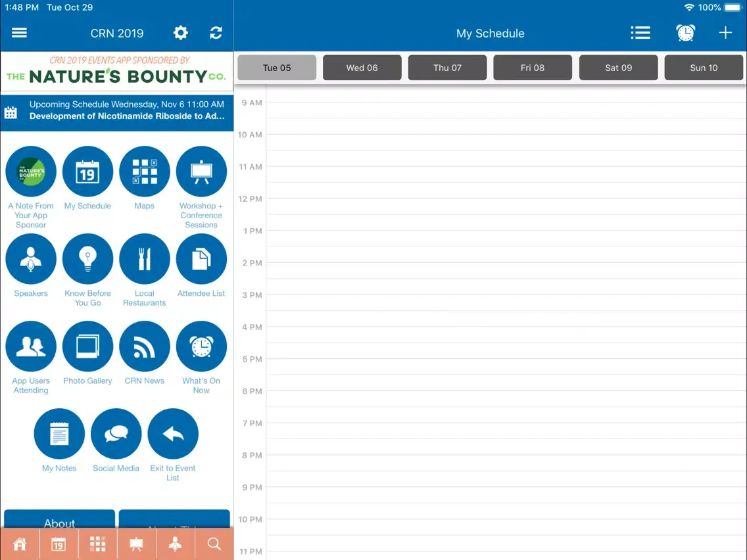Screen dimensions: 747x560
Task: Tap search magnifier in bottom bar
Action: (214, 544)
